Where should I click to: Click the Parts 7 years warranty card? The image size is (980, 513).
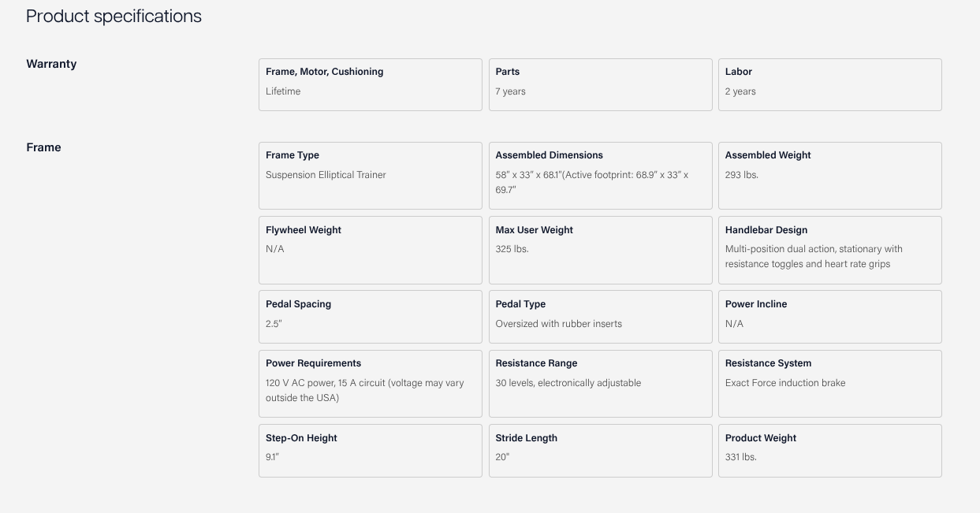point(600,84)
